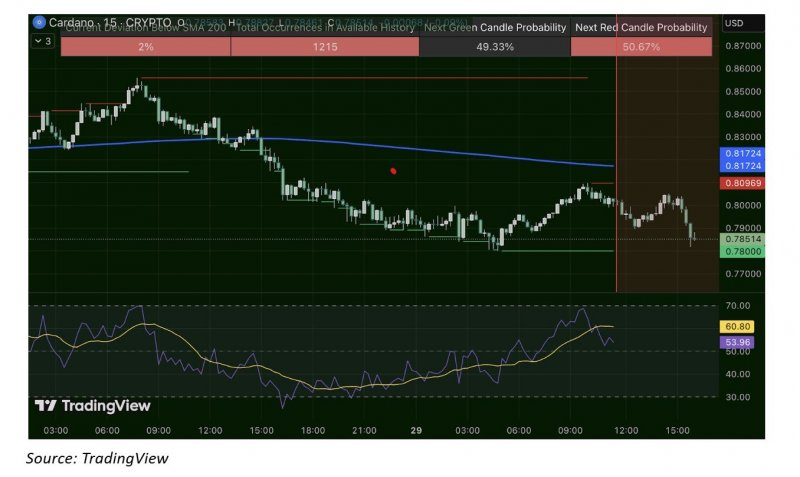Image resolution: width=800 pixels, height=477 pixels.
Task: Click the 12:00 time label near the right
Action: tap(626, 430)
